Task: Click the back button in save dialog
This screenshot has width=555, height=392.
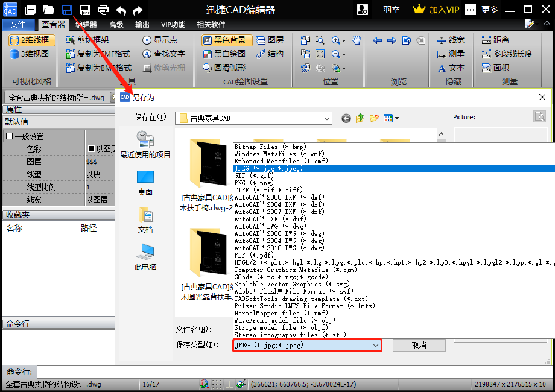Action: 346,118
